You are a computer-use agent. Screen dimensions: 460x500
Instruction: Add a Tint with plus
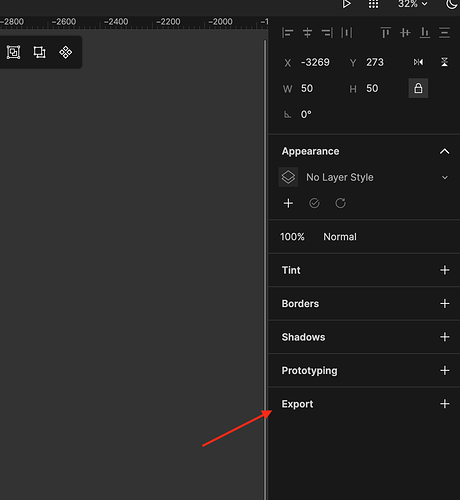click(445, 270)
